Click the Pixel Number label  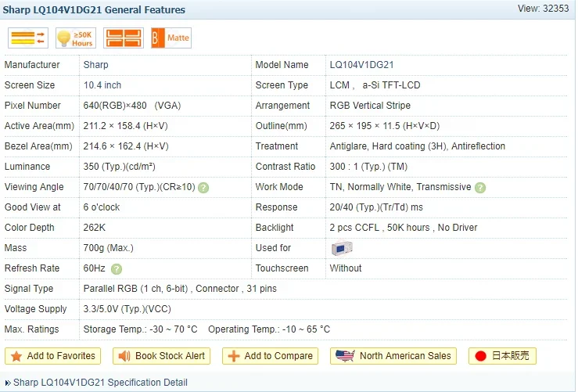click(x=32, y=106)
